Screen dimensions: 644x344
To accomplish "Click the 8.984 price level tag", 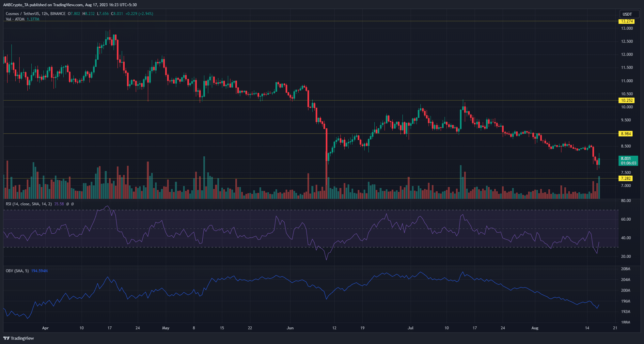I will pos(626,134).
